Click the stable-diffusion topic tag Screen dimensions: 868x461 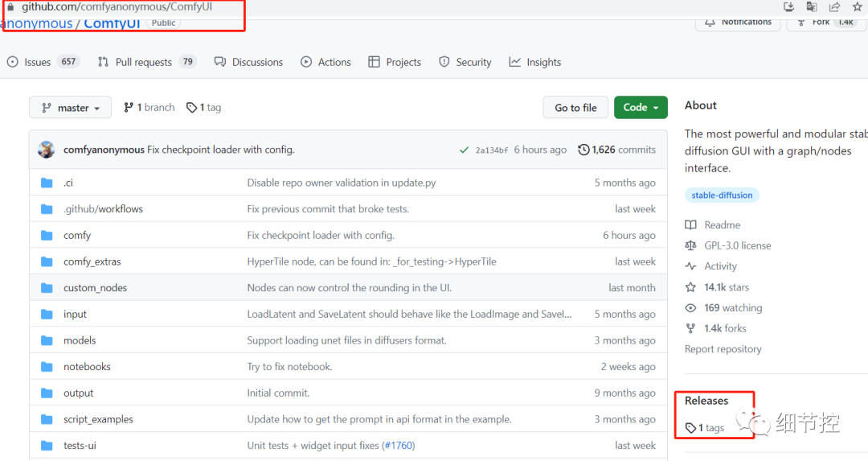pyautogui.click(x=722, y=195)
